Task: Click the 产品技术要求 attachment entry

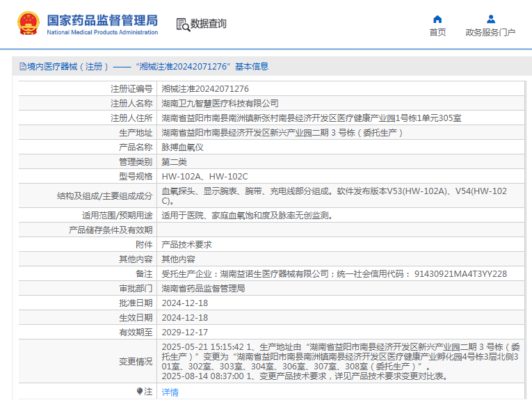Action: (186, 245)
